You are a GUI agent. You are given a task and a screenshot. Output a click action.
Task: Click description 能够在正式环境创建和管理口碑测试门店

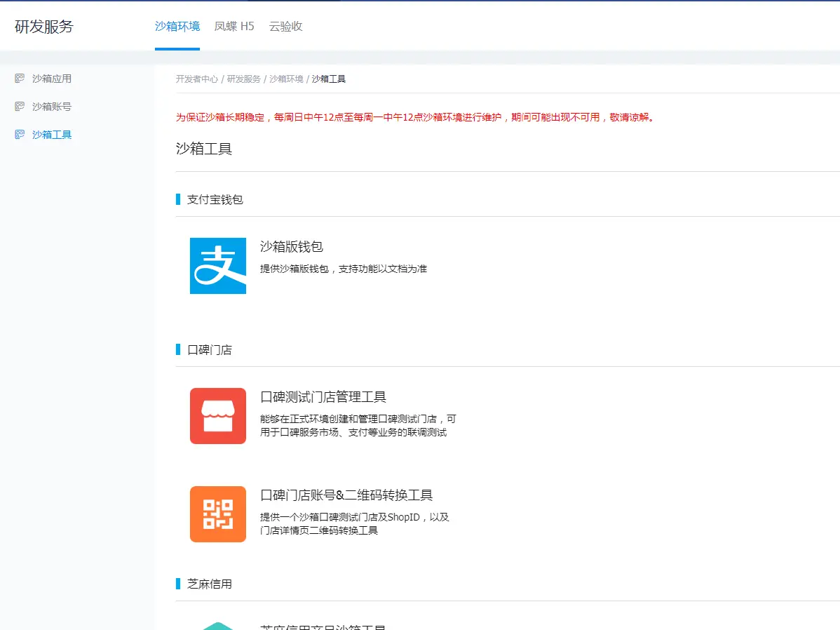point(358,425)
